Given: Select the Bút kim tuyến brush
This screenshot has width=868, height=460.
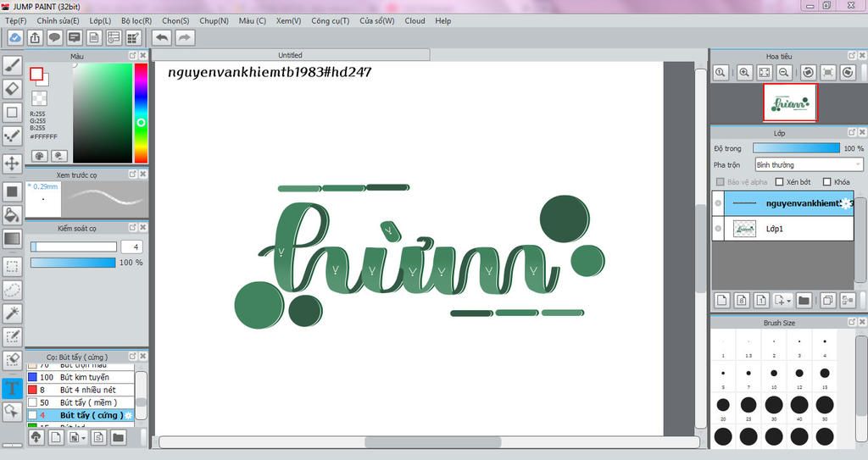Looking at the screenshot, I should click(81, 377).
